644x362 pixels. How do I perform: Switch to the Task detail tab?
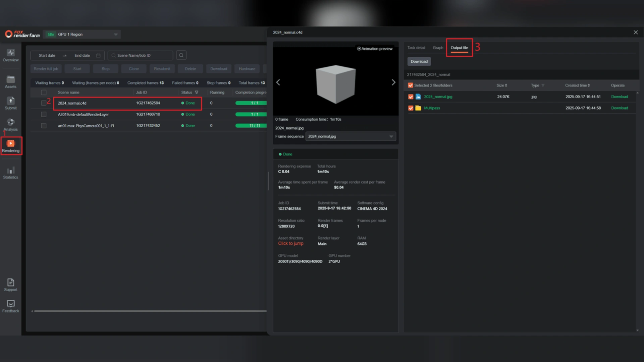pyautogui.click(x=416, y=48)
